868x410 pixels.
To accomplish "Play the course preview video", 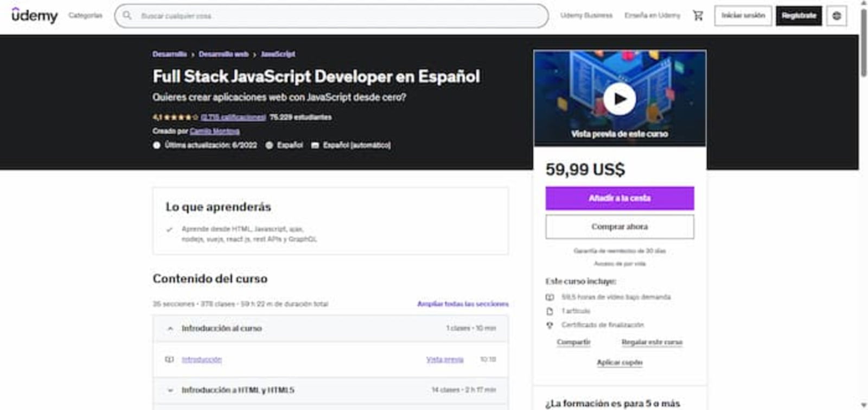I will coord(620,98).
